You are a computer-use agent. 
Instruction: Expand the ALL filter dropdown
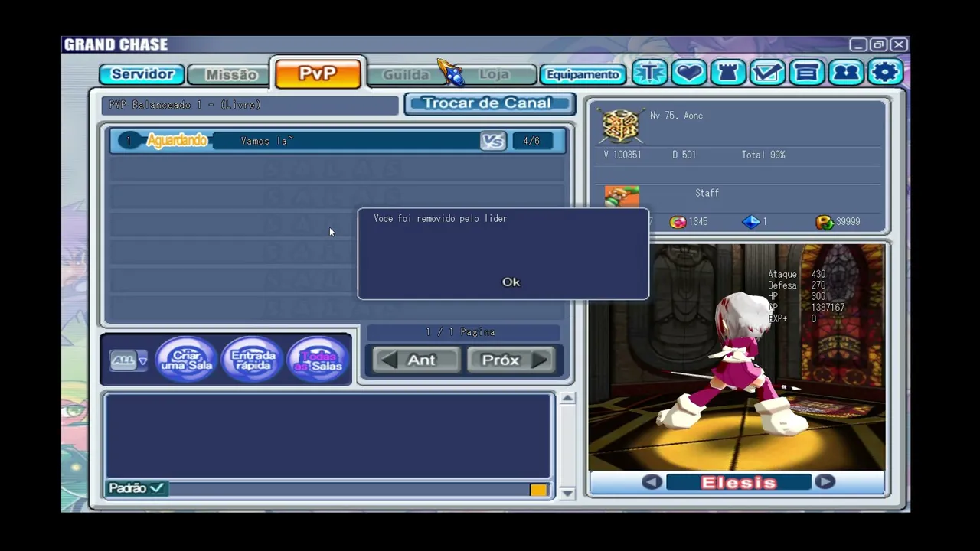point(129,360)
